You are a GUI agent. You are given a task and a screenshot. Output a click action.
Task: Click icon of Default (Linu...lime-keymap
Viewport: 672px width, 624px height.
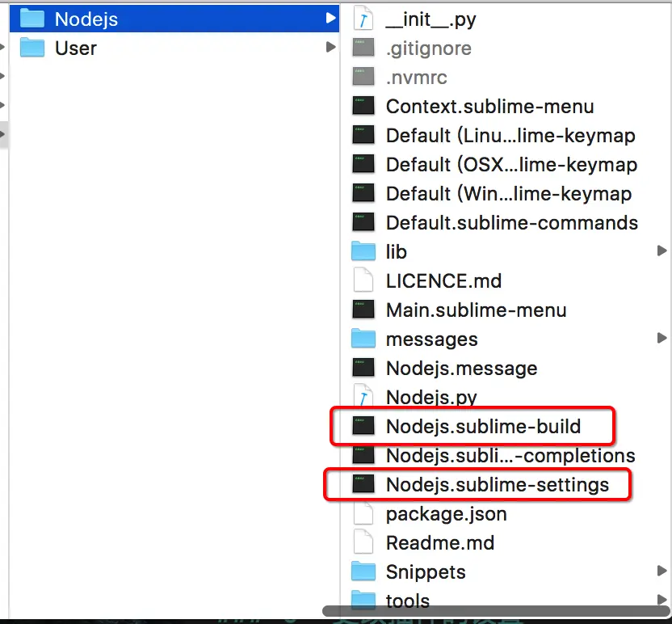[363, 135]
